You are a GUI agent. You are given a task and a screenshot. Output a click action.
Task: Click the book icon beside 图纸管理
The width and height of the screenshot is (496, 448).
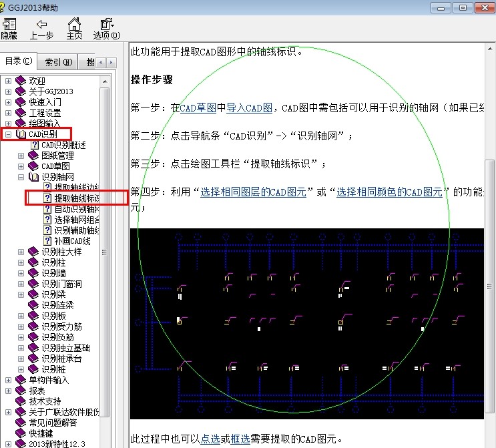33,156
